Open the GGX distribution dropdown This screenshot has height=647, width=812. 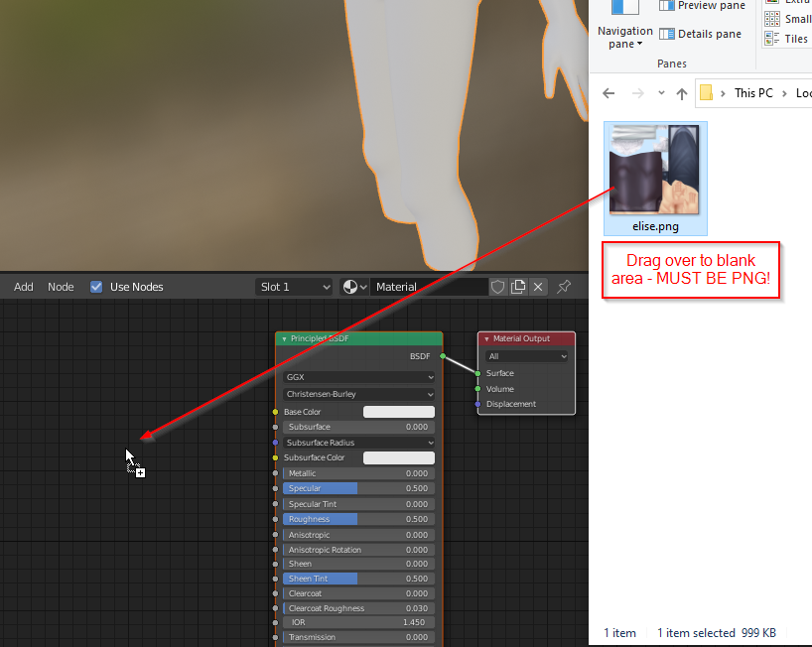coord(359,377)
